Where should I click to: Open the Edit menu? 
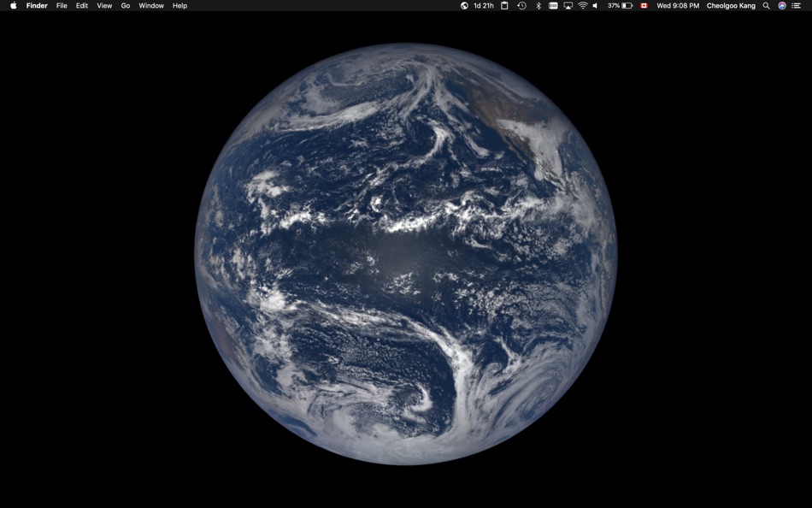pyautogui.click(x=82, y=6)
